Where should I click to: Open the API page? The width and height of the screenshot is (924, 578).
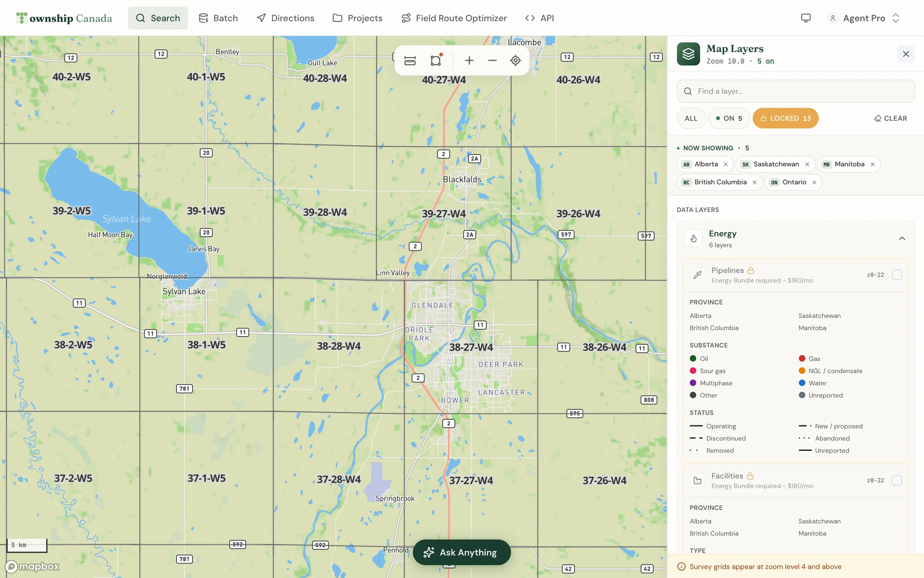tap(540, 18)
